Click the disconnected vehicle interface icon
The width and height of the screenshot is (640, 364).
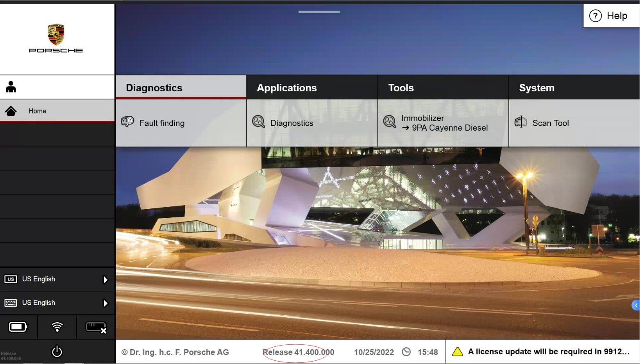coord(96,327)
